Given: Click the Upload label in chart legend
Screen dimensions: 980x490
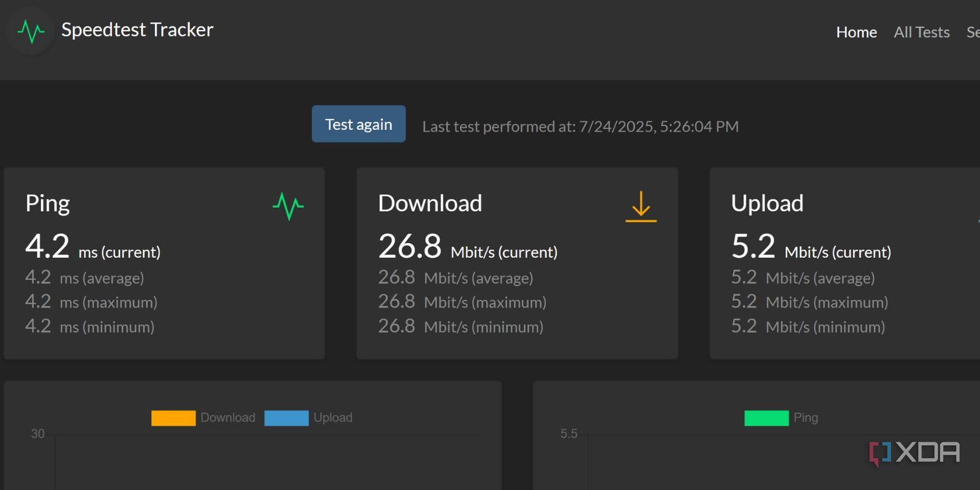Looking at the screenshot, I should (333, 418).
